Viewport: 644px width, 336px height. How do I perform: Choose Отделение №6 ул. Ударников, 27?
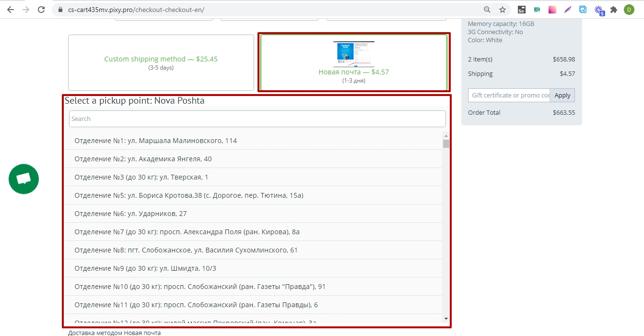pos(254,214)
